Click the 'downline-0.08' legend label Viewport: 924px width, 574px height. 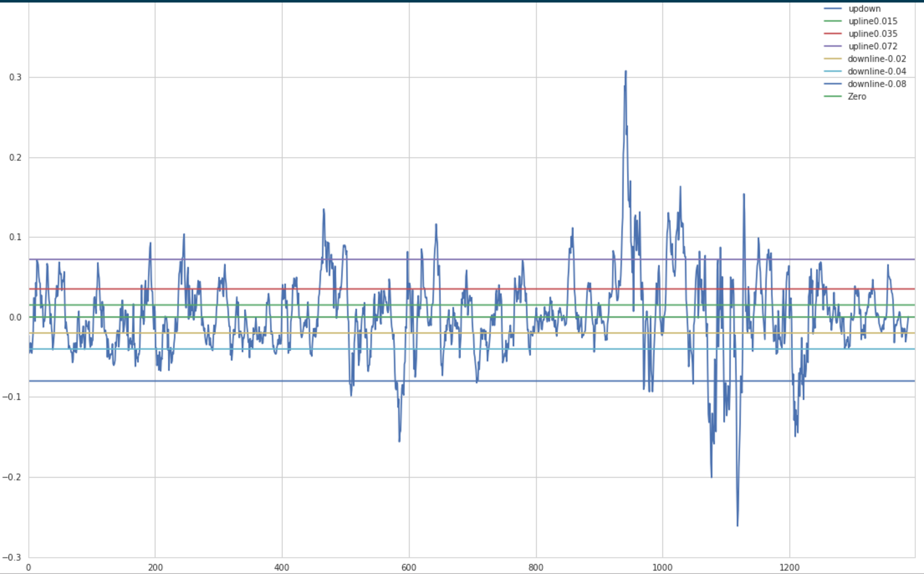877,84
